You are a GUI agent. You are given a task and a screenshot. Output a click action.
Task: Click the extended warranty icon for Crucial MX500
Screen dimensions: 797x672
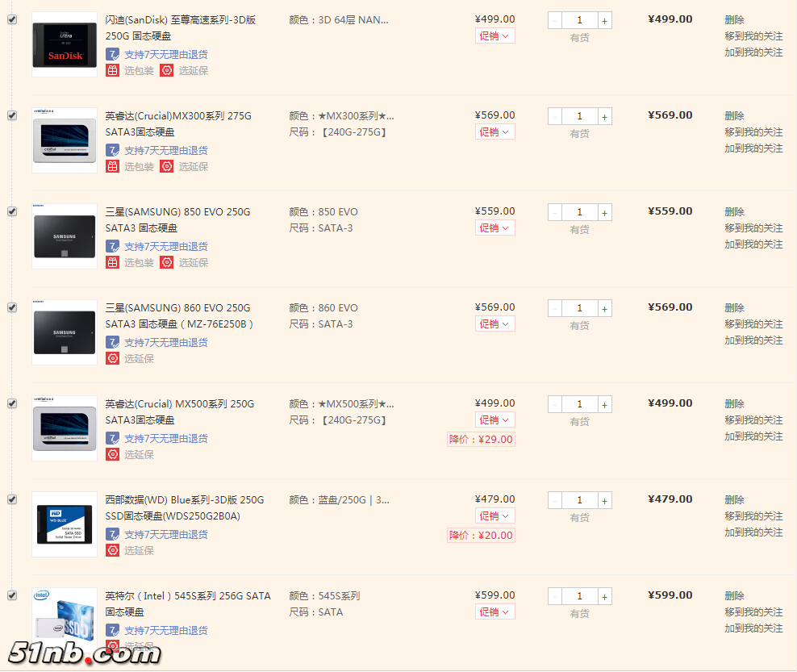(112, 454)
